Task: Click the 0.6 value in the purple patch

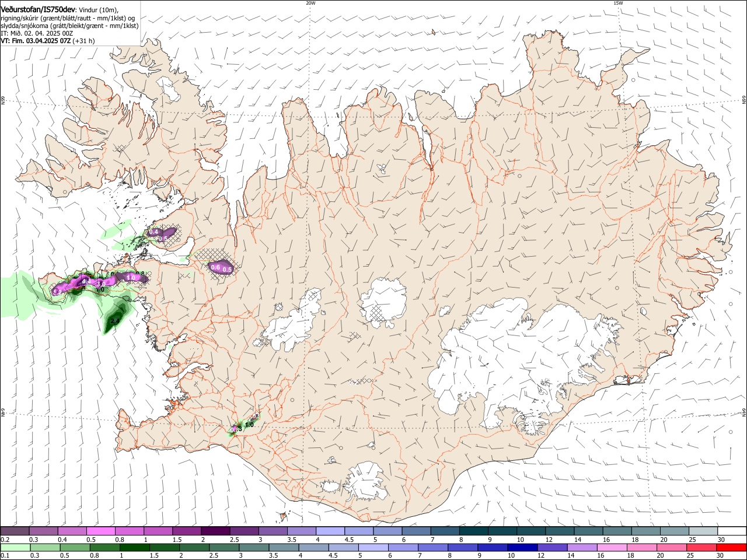Action: pos(215,267)
